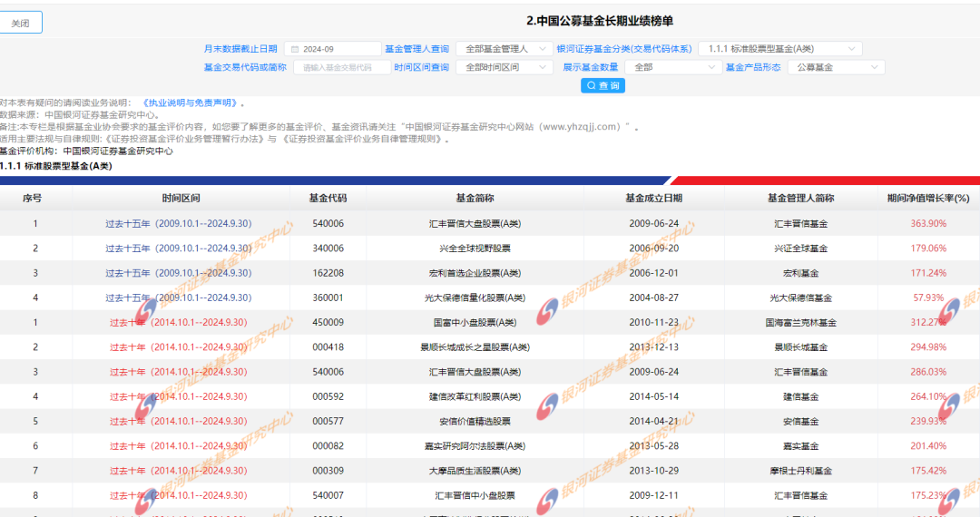Open the 公募基金 product form dropdown

coord(837,67)
